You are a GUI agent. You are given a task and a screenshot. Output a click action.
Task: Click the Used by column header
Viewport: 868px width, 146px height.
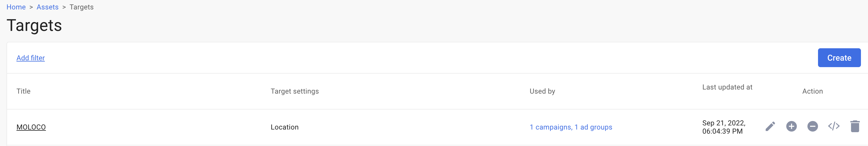pos(542,91)
